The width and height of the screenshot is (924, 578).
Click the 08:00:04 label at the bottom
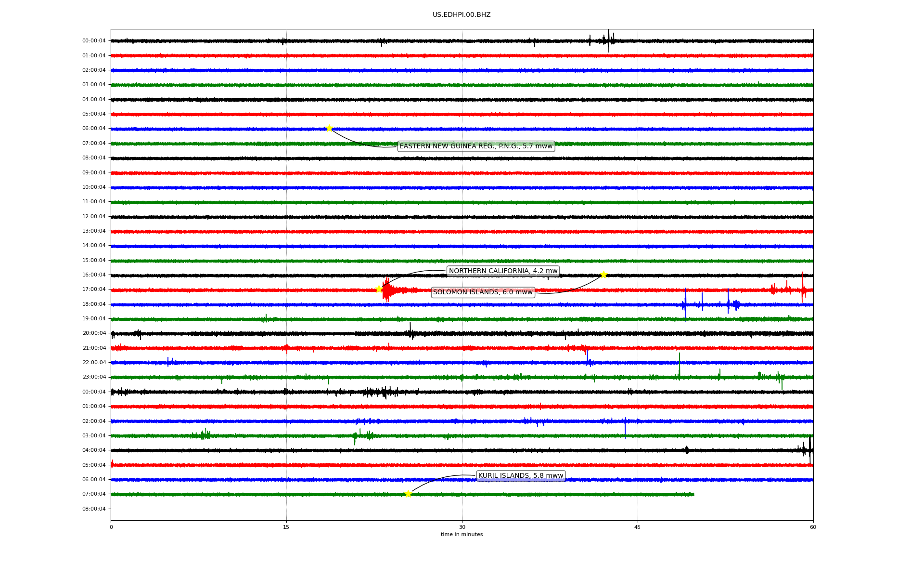pyautogui.click(x=94, y=509)
